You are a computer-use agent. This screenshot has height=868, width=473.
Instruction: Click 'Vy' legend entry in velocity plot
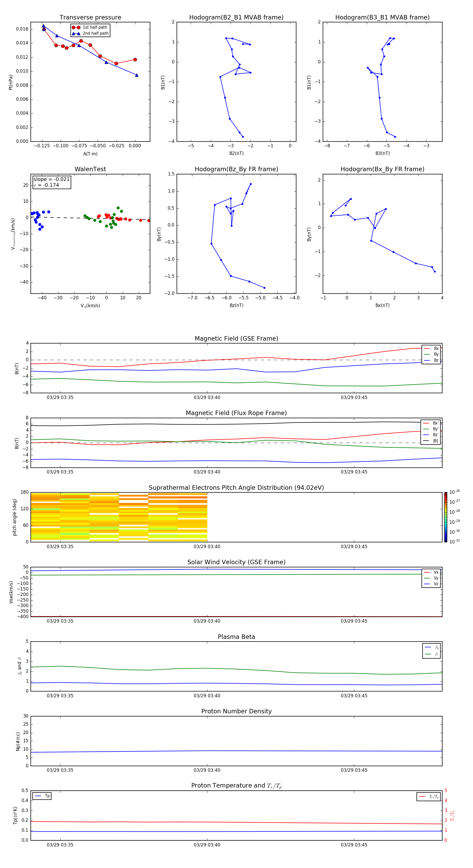pyautogui.click(x=431, y=578)
